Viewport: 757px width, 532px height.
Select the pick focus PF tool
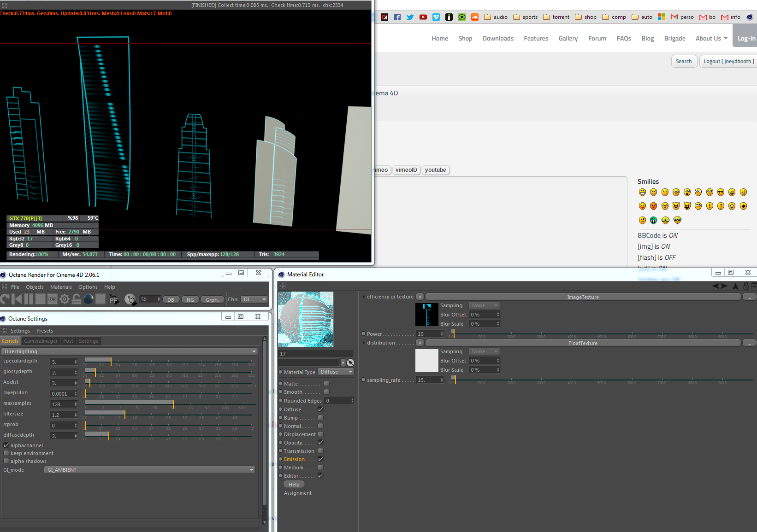(x=114, y=300)
